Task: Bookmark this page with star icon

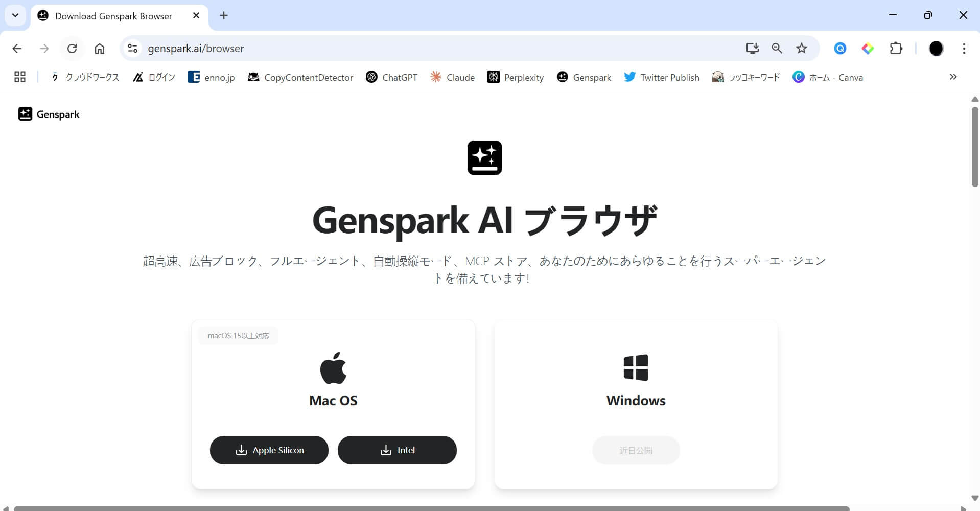Action: pyautogui.click(x=802, y=49)
